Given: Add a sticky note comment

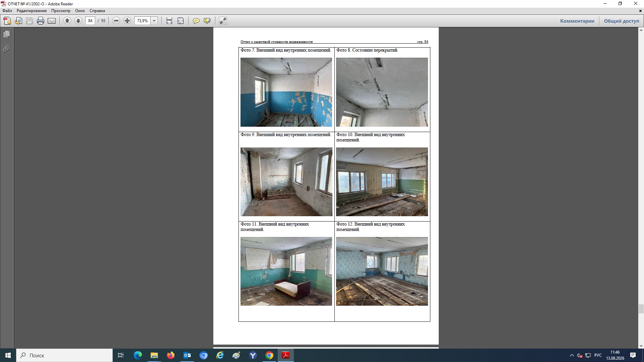Looking at the screenshot, I should (x=196, y=21).
